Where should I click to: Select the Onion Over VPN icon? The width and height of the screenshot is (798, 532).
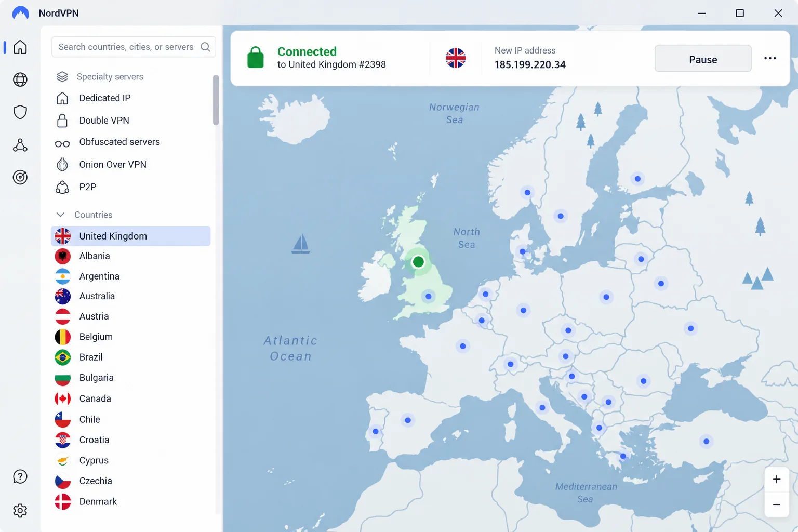coord(62,165)
